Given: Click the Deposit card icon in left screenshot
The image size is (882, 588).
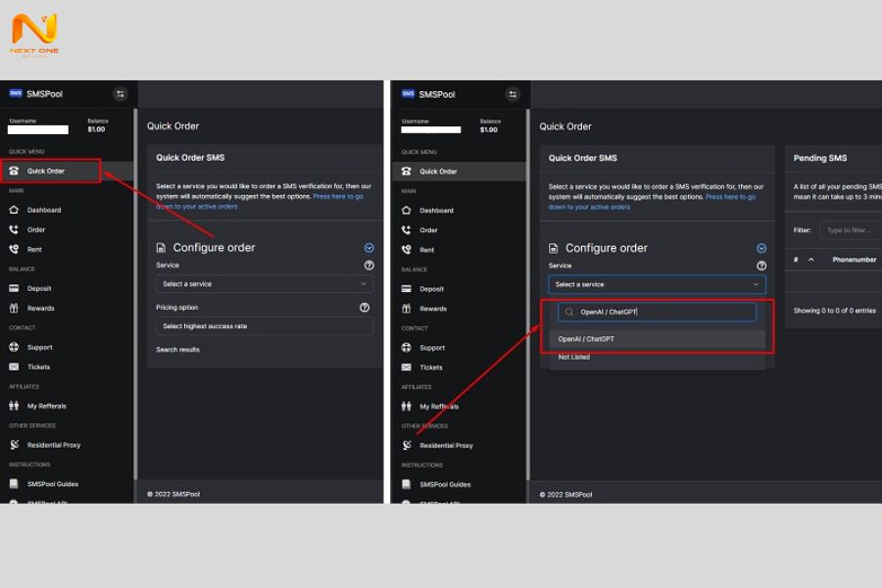Looking at the screenshot, I should tap(14, 288).
